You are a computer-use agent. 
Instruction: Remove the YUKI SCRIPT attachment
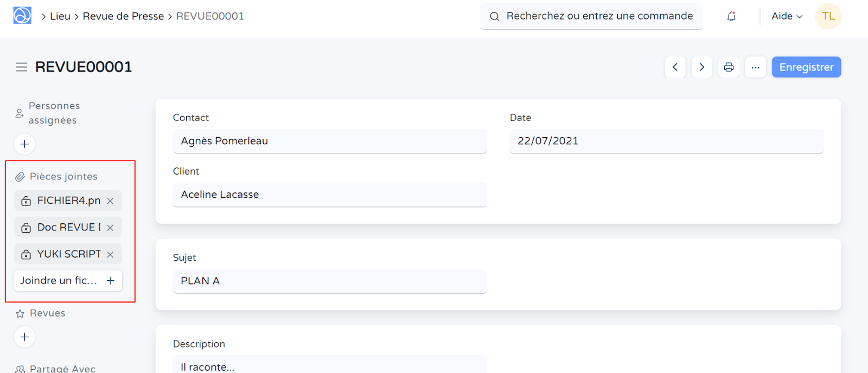pos(110,254)
